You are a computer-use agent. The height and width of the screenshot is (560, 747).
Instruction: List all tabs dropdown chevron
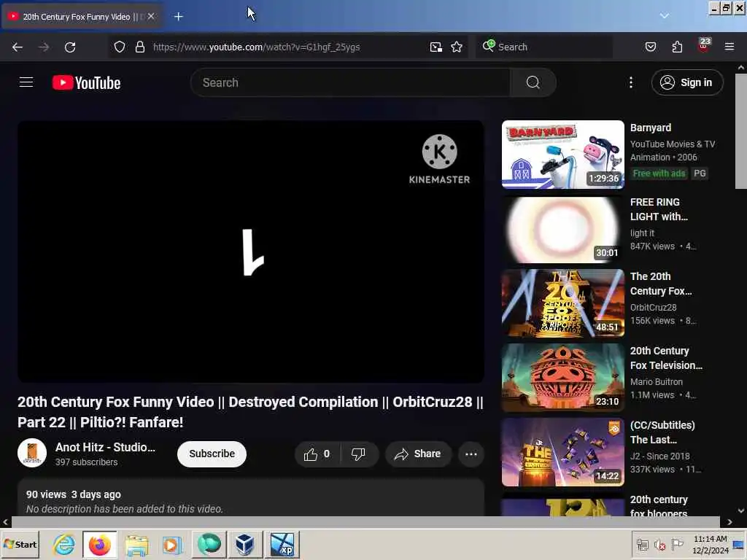[664, 16]
